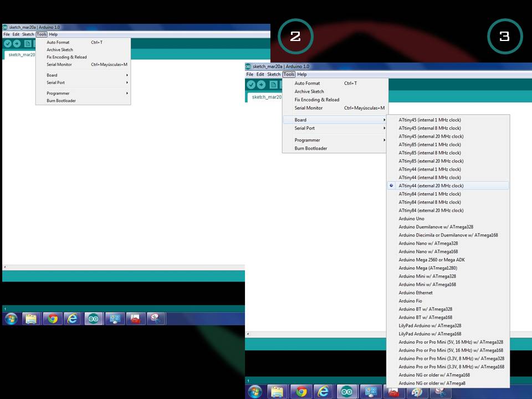Open the Edit menu in right window
532x399 pixels.
[x=260, y=74]
